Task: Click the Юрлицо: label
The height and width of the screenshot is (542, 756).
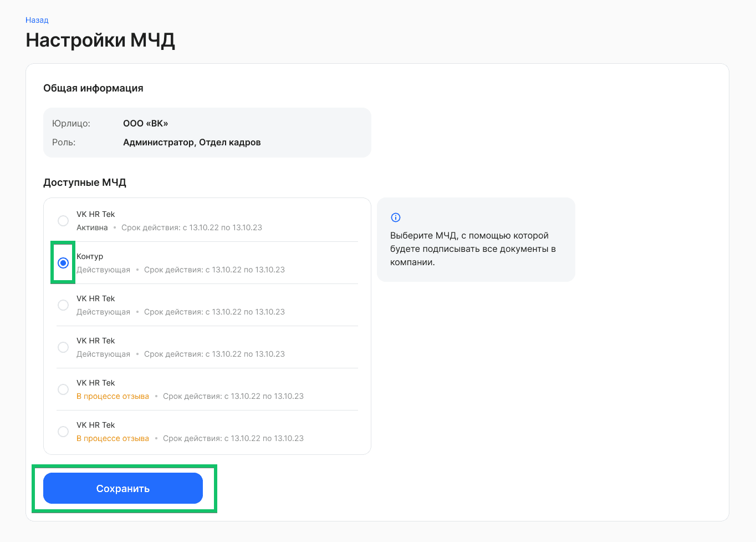Action: (x=71, y=123)
